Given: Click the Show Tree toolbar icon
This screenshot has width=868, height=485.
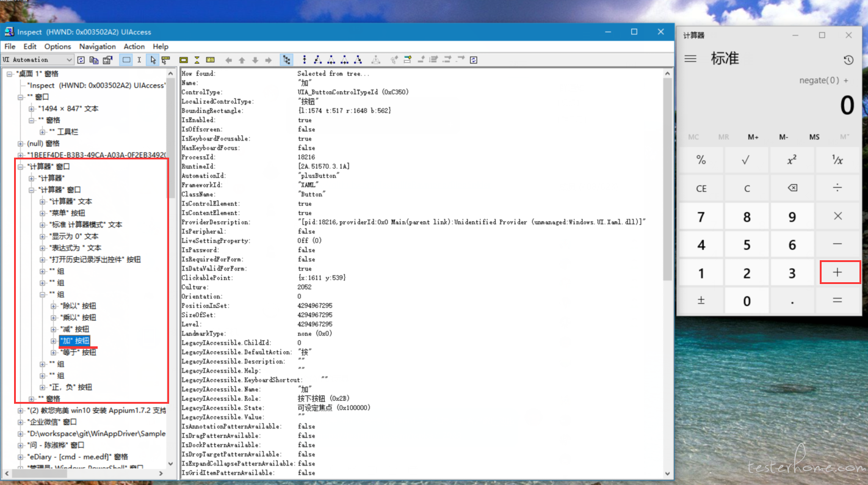Looking at the screenshot, I should [286, 60].
